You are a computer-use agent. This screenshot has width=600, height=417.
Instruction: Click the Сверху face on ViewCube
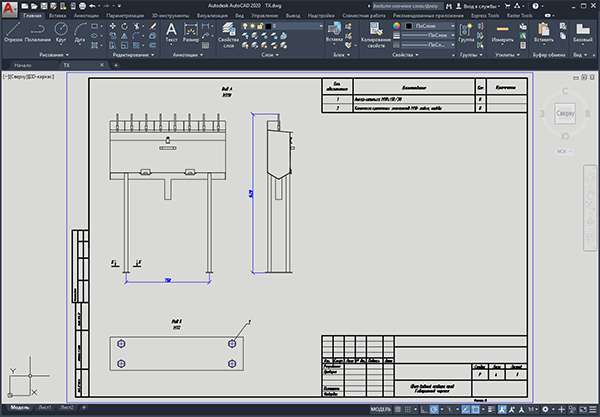(565, 113)
